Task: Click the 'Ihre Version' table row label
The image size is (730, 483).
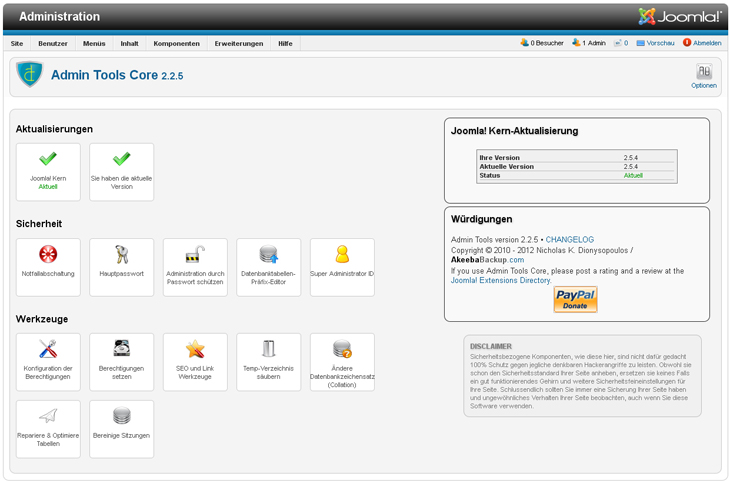Action: point(500,158)
